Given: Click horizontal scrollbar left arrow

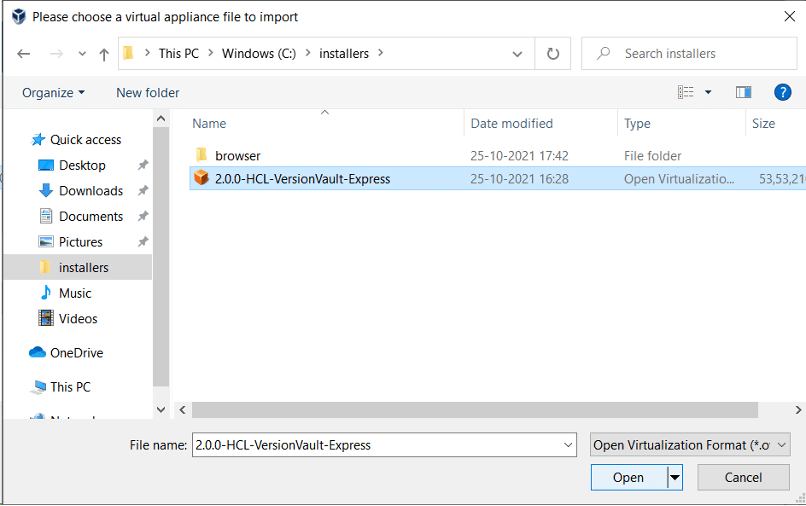Looking at the screenshot, I should click(x=182, y=410).
